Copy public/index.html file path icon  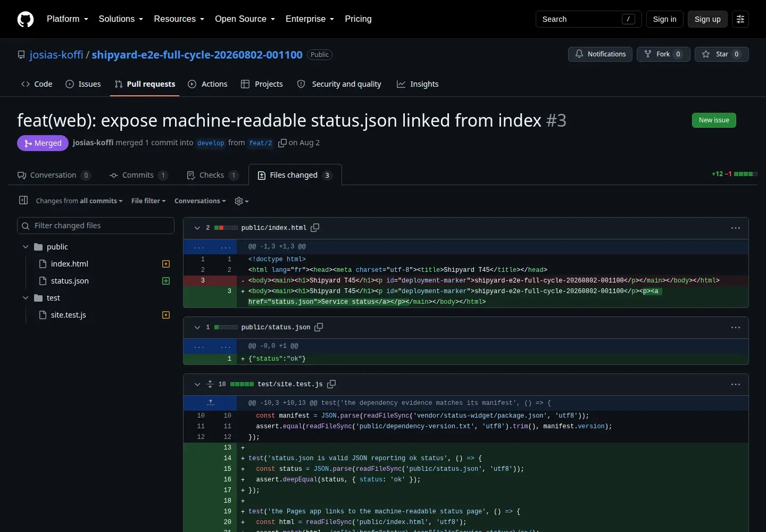coord(315,228)
